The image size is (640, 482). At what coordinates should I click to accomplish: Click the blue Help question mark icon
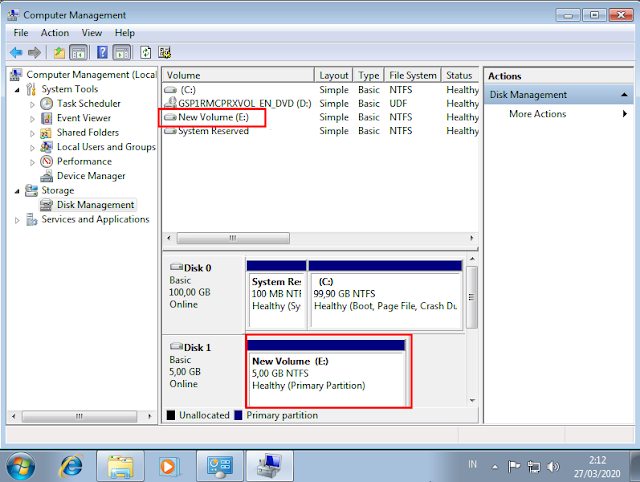[x=102, y=53]
